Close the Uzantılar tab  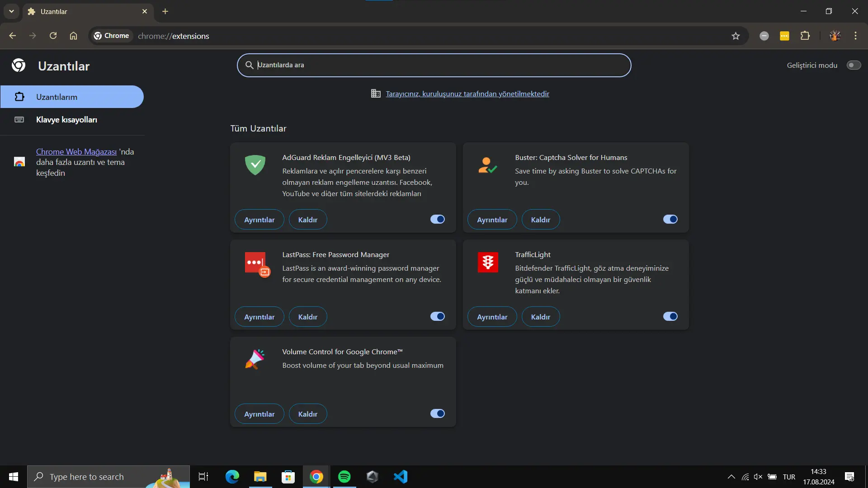tap(145, 11)
